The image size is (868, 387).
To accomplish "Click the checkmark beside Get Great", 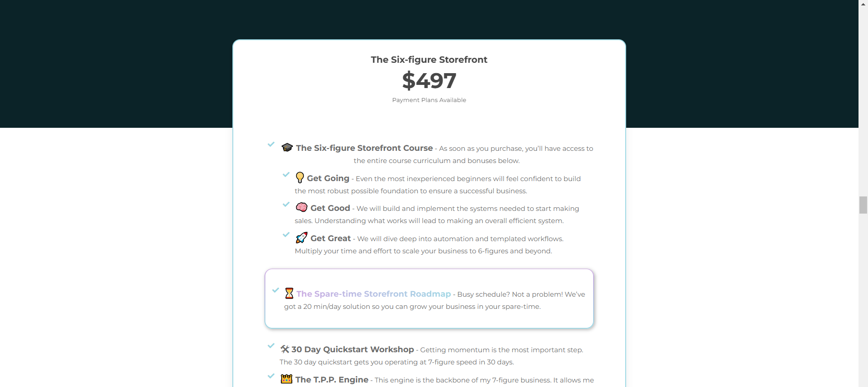I will coord(286,234).
